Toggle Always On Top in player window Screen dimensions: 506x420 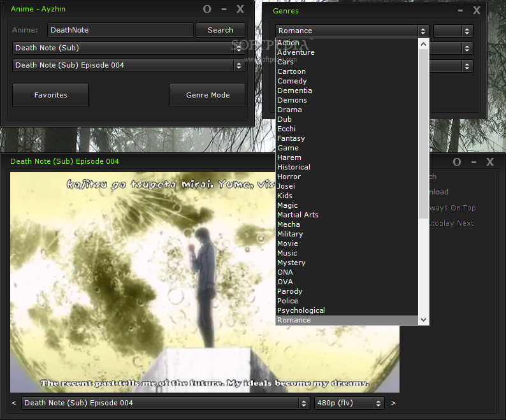point(452,208)
